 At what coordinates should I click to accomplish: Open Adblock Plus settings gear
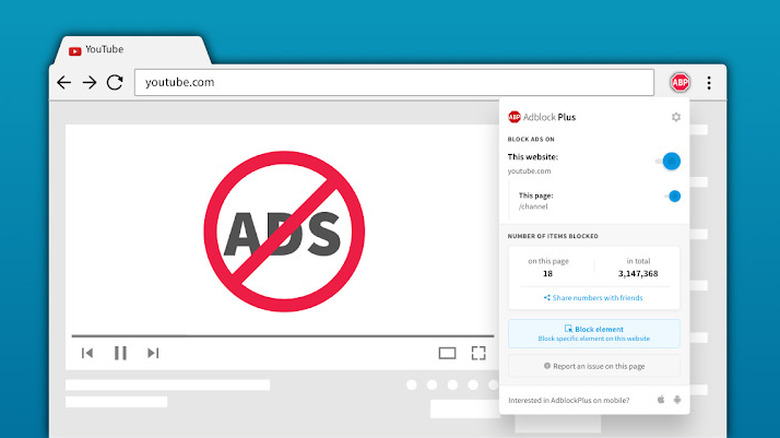click(x=676, y=117)
